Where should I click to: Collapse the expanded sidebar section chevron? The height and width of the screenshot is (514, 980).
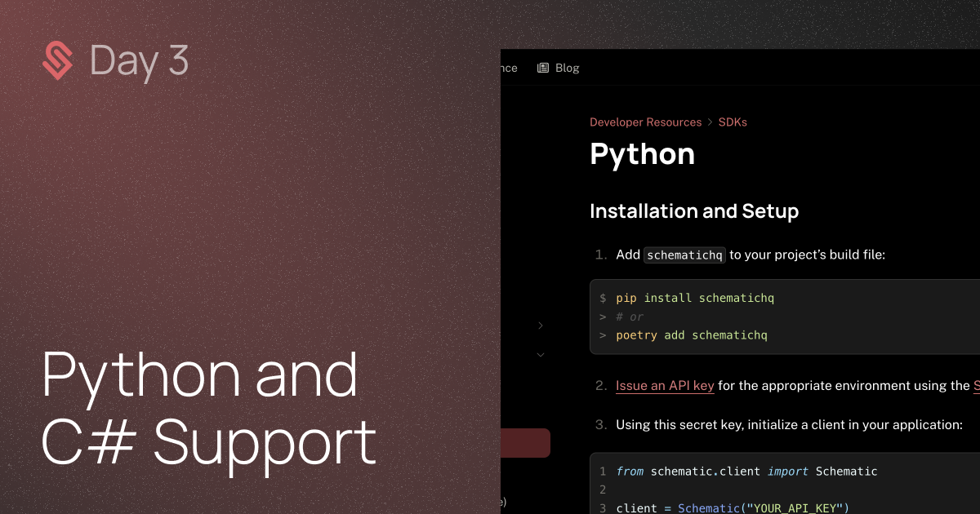pos(540,354)
